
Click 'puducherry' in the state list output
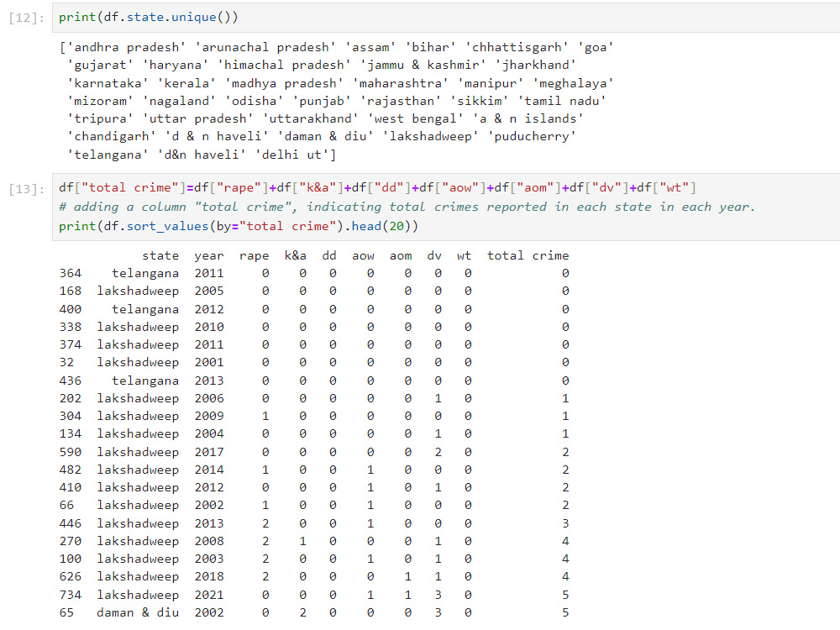coord(532,137)
